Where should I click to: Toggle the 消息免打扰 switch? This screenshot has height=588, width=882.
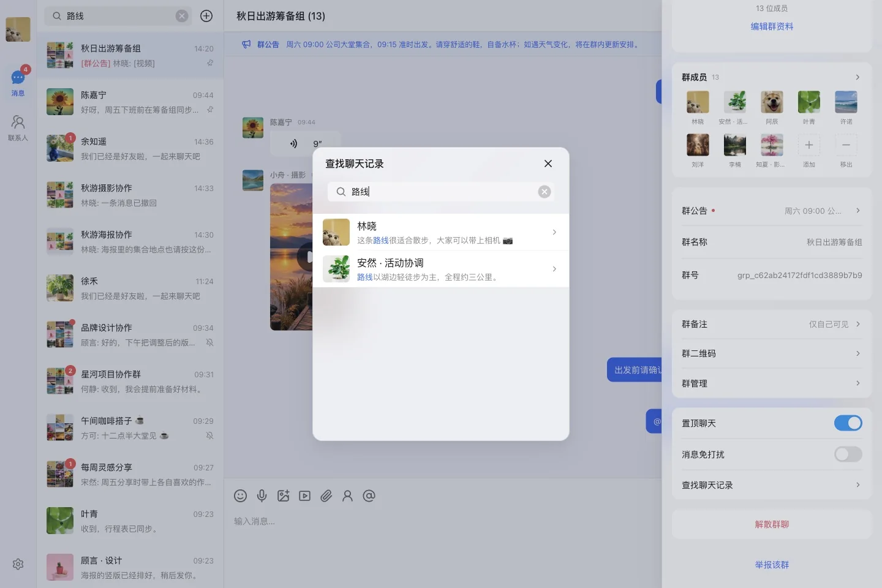[848, 454]
